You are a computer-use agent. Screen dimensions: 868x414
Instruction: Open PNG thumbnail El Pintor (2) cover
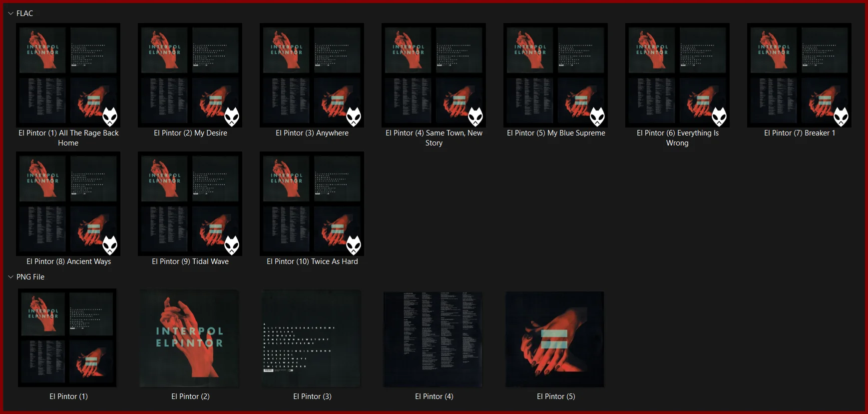tap(189, 338)
